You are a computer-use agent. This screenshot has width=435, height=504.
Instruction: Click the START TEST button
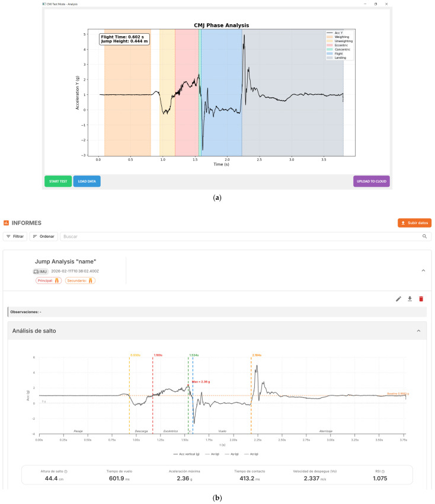[x=58, y=181]
